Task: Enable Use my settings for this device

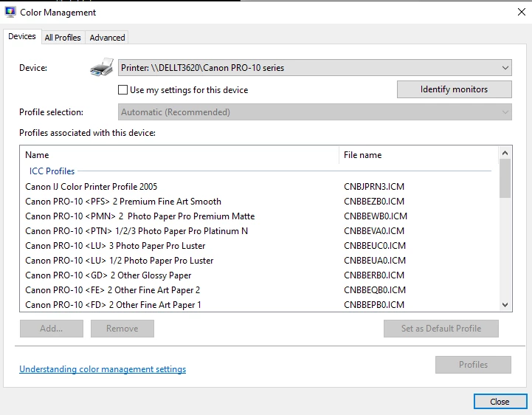Action: click(122, 89)
